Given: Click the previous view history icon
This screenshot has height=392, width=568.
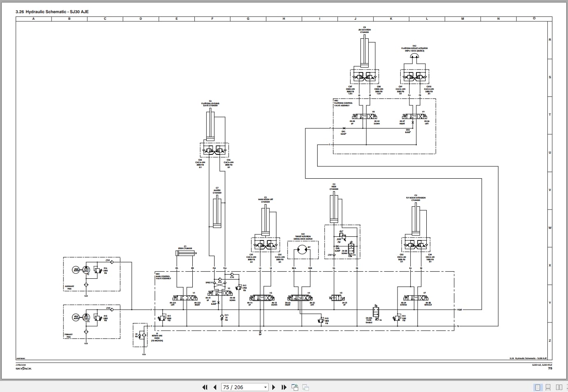Looking at the screenshot, I should coord(295,387).
